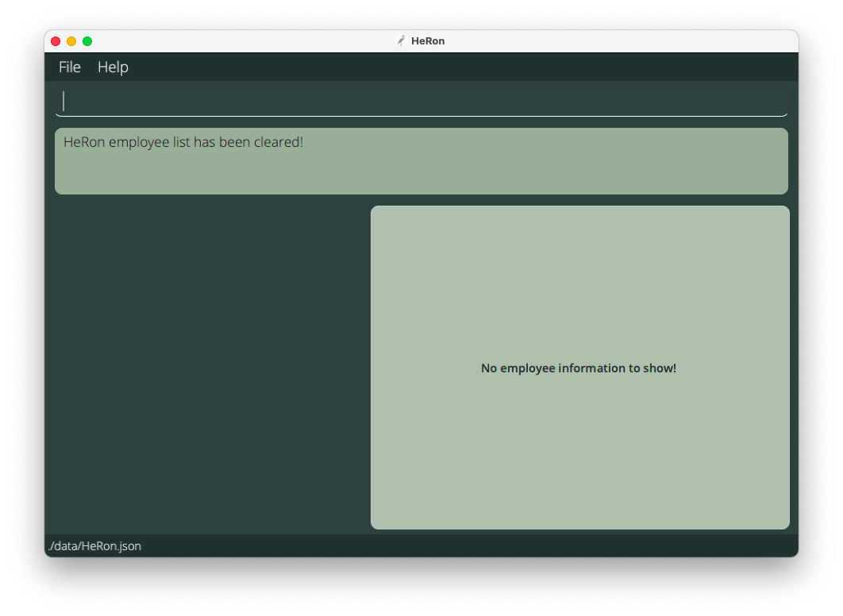Click the status bar at the bottom
Image resolution: width=843 pixels, height=616 pixels.
pyautogui.click(x=421, y=546)
